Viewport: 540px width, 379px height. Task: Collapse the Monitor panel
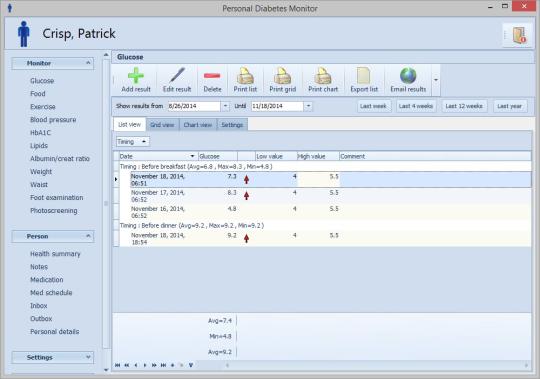point(88,63)
